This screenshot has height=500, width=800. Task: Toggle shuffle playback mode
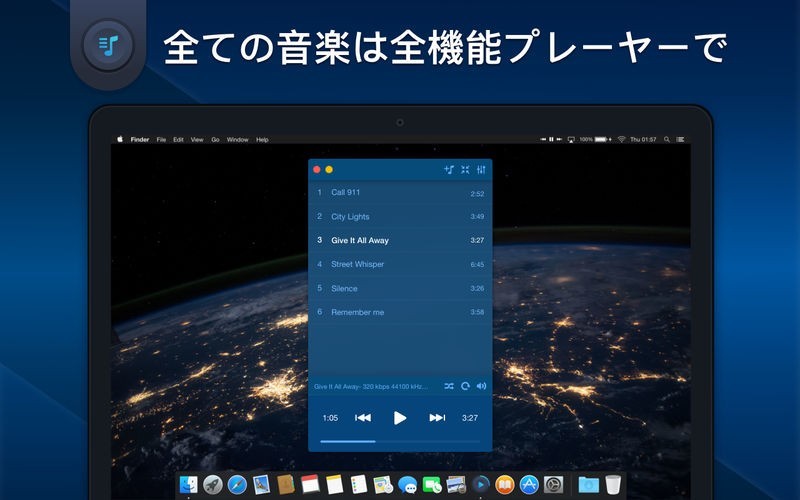tap(450, 386)
